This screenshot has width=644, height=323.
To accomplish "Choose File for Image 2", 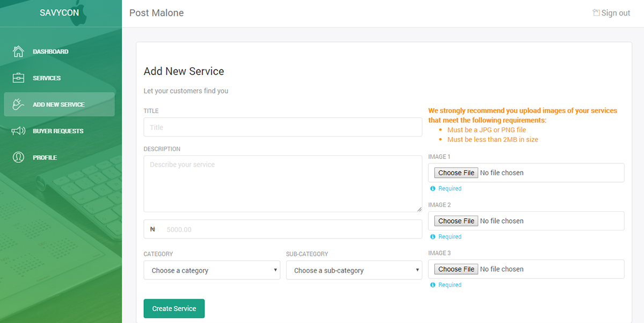I will [x=456, y=221].
